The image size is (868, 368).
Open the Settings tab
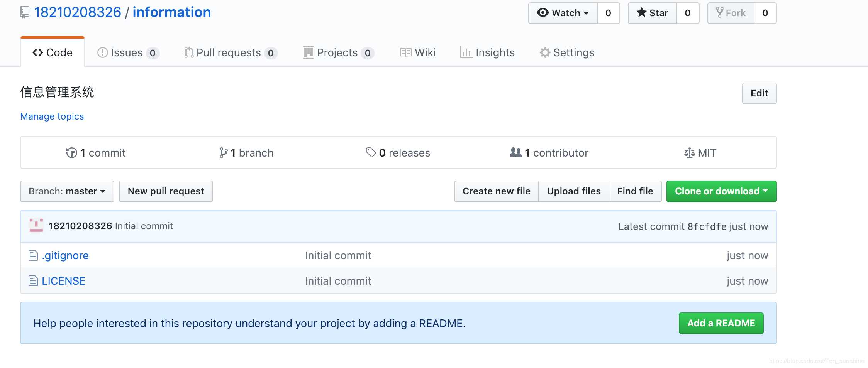567,52
